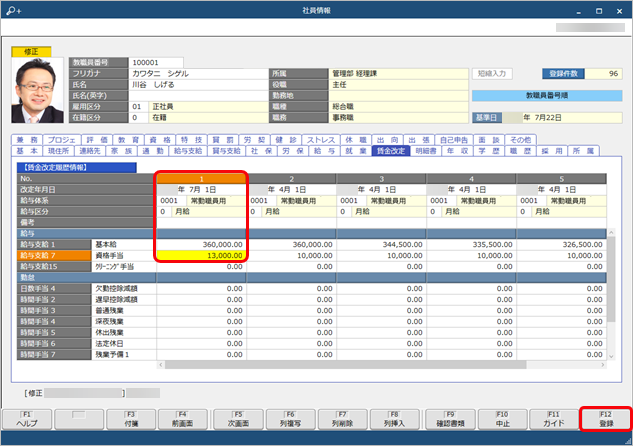The width and height of the screenshot is (633, 446).
Task: Open the 面談 tab
Action: (489, 140)
